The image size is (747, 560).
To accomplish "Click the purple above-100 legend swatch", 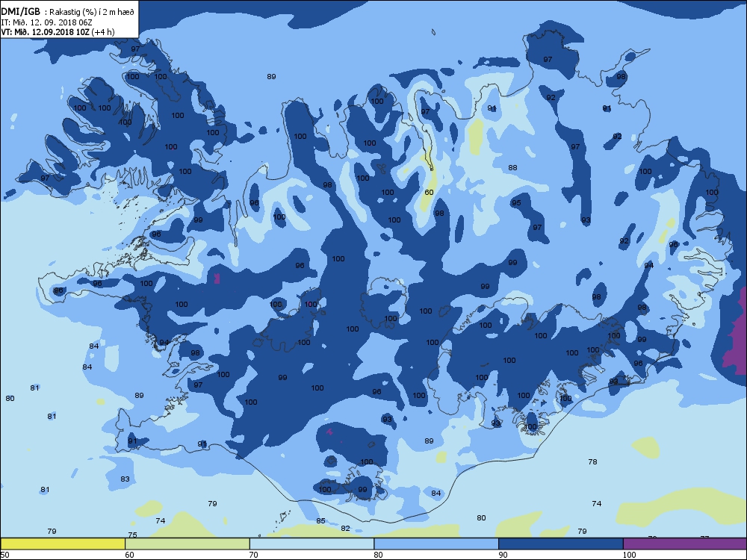I will pyautogui.click(x=685, y=544).
